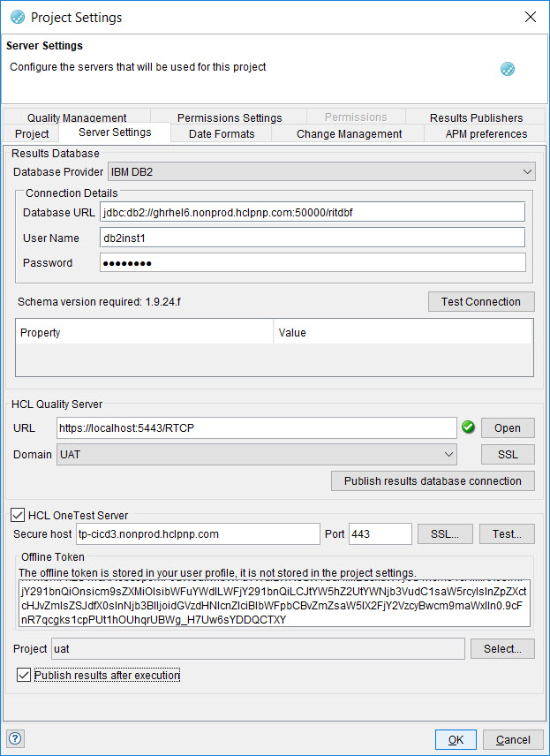Click the Test Connection button
Screen dimensions: 550x756
pyautogui.click(x=481, y=301)
